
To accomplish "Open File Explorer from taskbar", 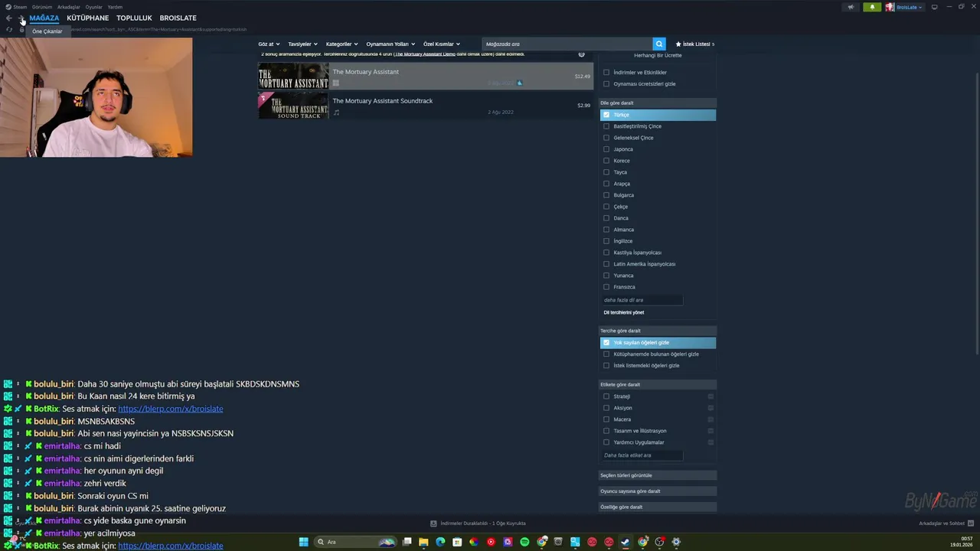I will [423, 542].
